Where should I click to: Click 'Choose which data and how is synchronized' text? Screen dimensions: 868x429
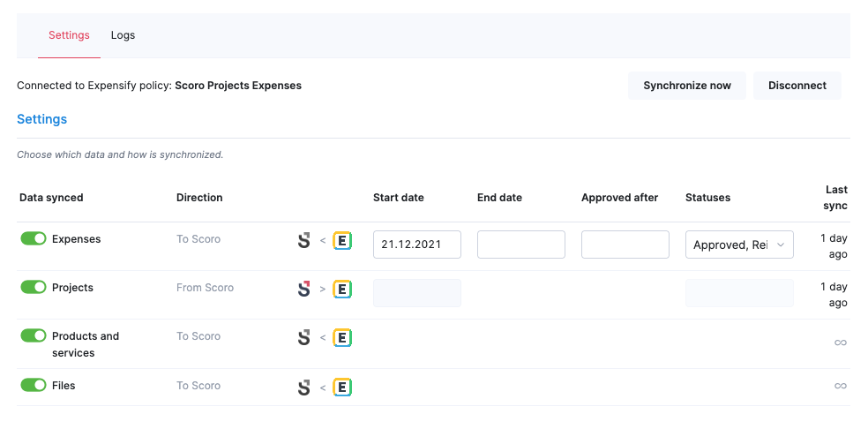pyautogui.click(x=120, y=154)
